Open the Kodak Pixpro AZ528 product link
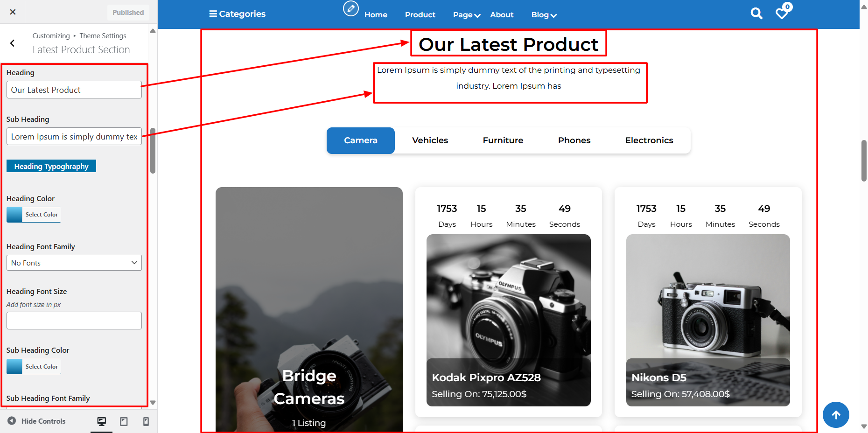 pos(486,377)
